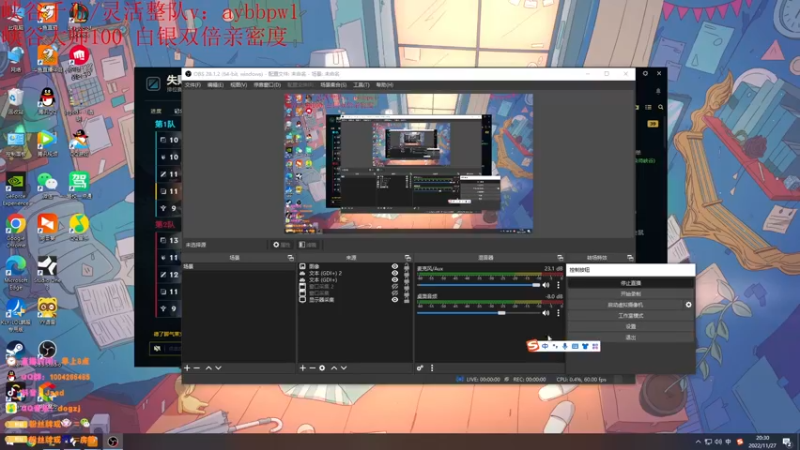Toggle lock on 显示器采集 source

click(x=407, y=300)
